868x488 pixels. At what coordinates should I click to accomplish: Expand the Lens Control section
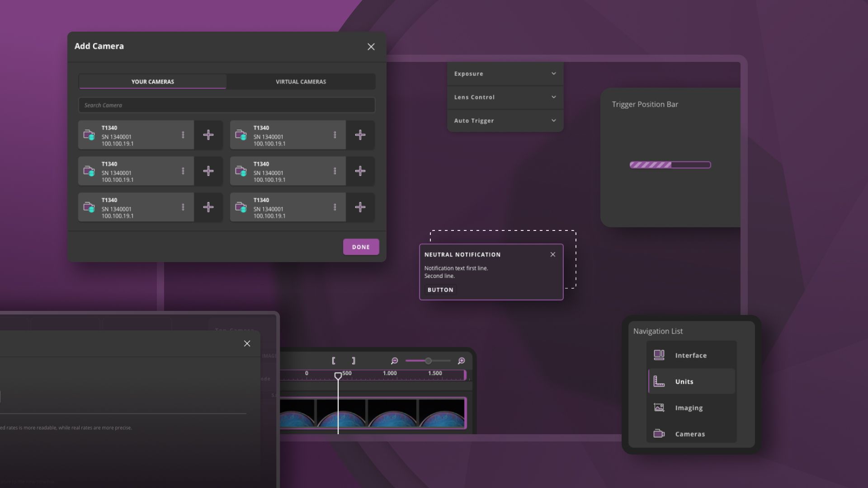click(505, 97)
